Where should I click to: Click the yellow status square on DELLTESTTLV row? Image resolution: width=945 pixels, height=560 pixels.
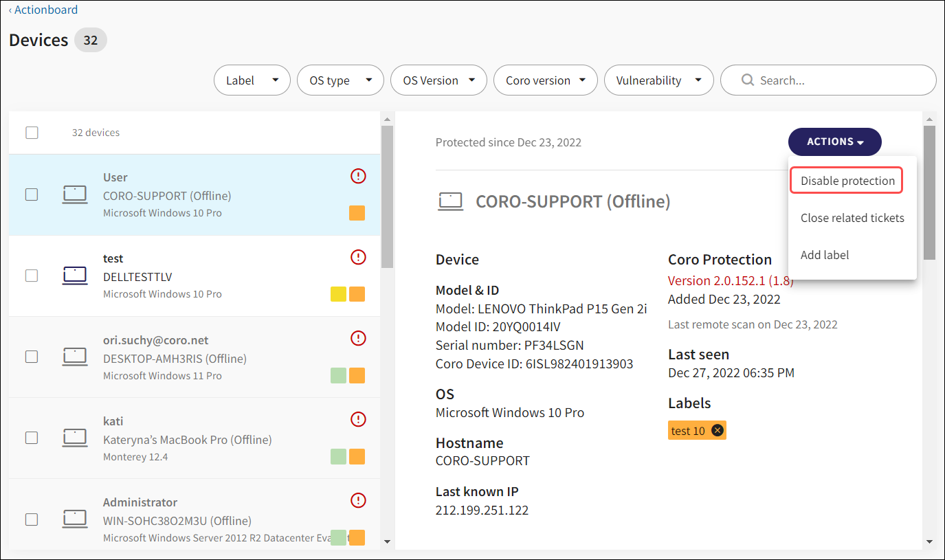(338, 294)
